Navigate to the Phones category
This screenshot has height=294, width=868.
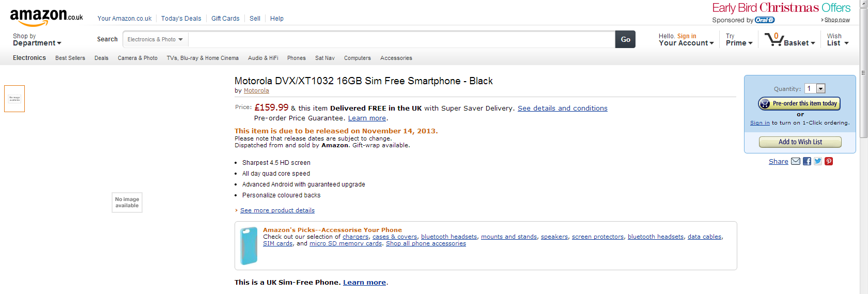coord(296,58)
